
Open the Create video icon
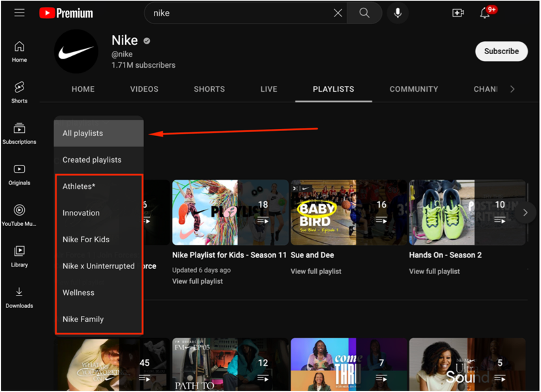[x=458, y=13]
